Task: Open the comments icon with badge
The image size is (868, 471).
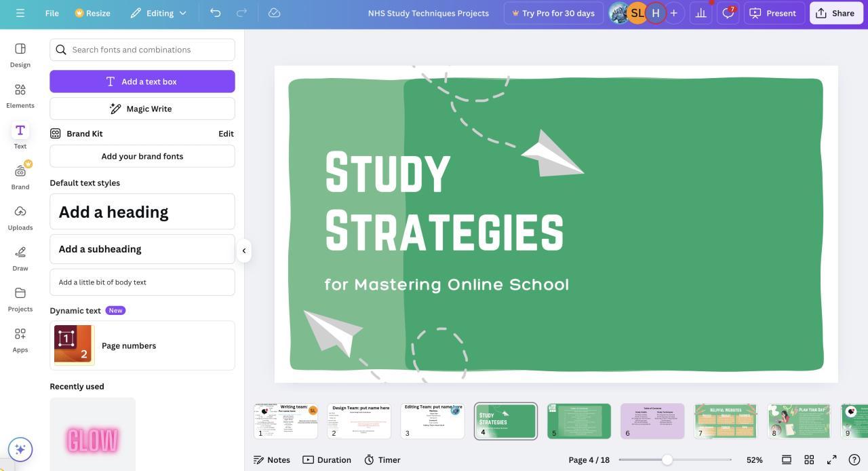Action: (x=728, y=13)
